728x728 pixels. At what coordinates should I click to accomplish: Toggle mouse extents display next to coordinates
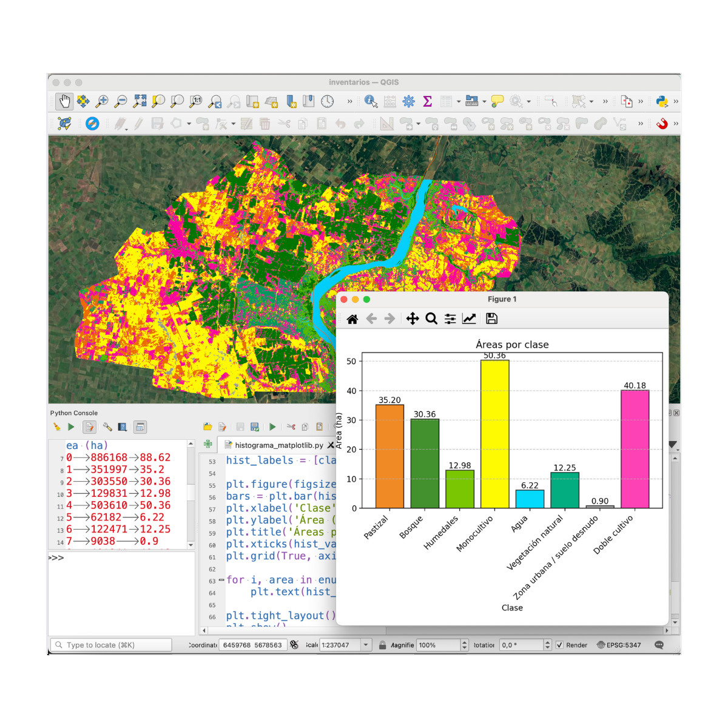(294, 645)
